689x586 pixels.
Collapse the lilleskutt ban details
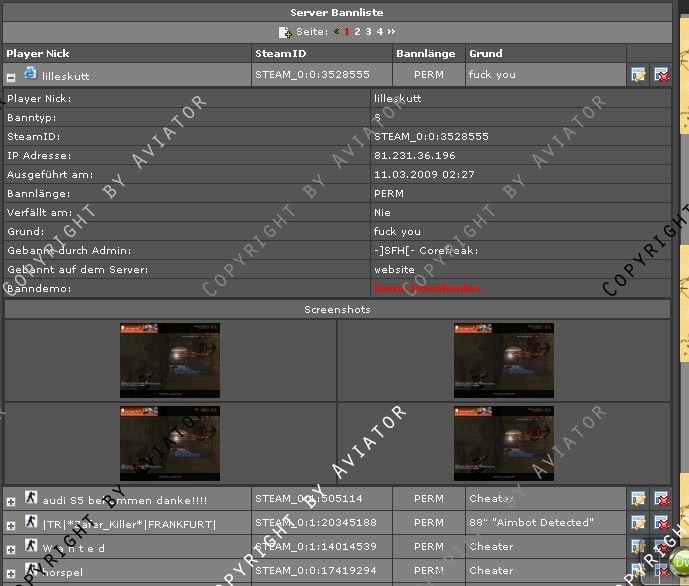(x=11, y=78)
